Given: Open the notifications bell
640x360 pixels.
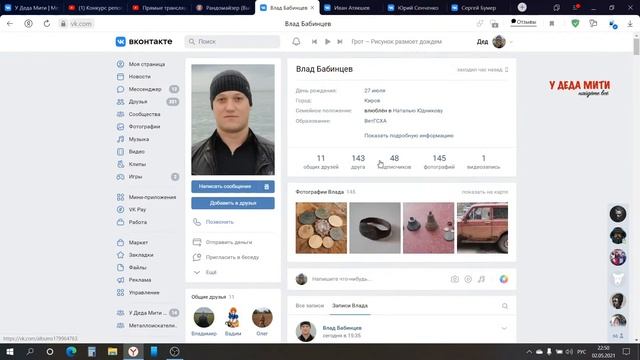Looking at the screenshot, I should pyautogui.click(x=296, y=42).
